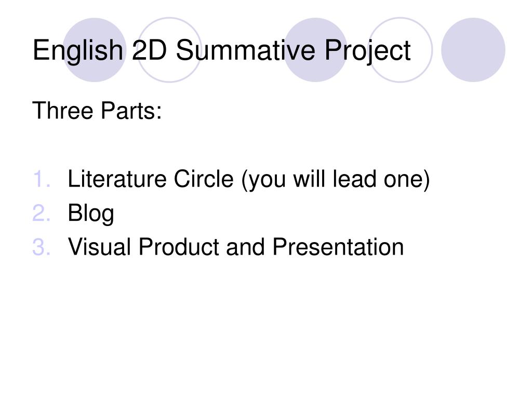This screenshot has height=399, width=532.
Task: Click the word Presentation in item three
Action: (338, 247)
